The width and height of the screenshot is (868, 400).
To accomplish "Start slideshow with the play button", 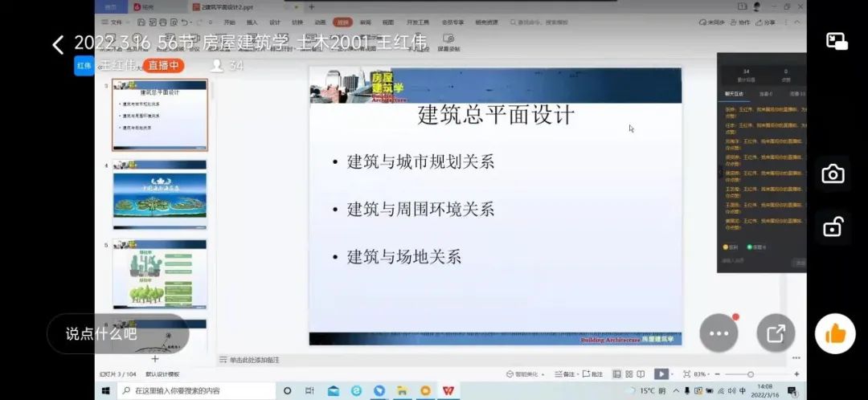I will pos(661,373).
